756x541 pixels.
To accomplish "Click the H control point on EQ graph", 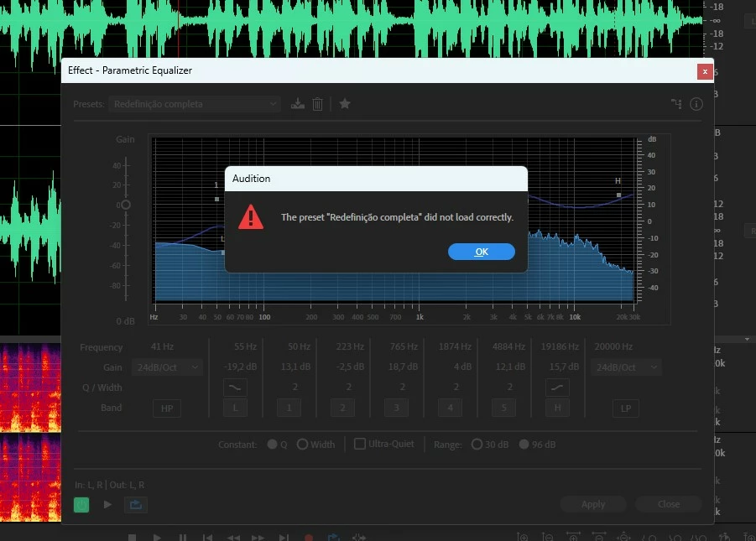I will [x=618, y=195].
